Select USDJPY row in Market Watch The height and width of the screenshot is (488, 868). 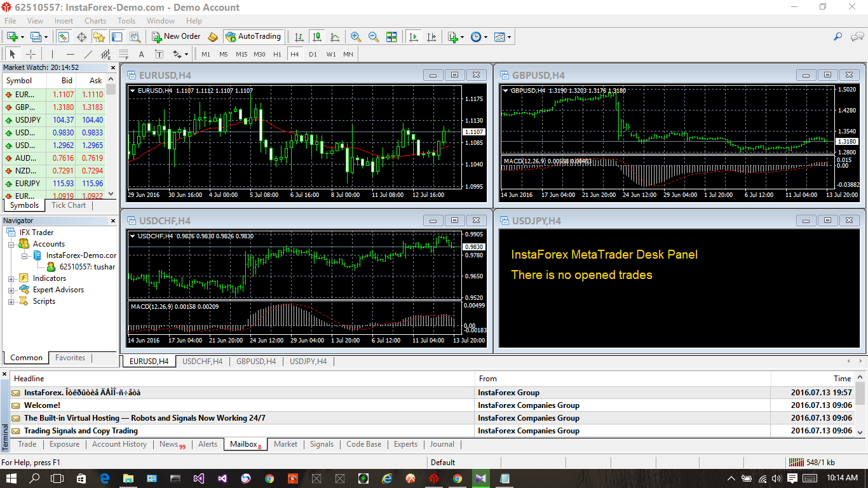[54, 120]
